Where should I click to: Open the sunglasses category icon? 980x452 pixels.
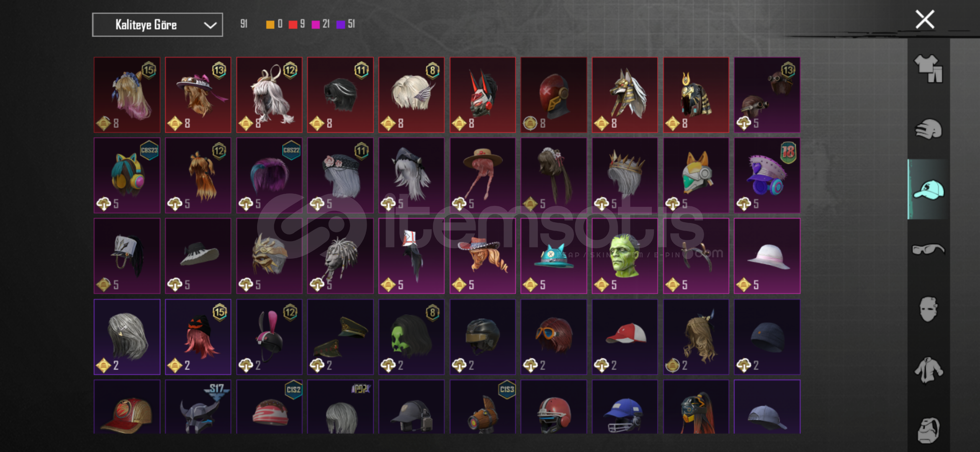(x=929, y=249)
